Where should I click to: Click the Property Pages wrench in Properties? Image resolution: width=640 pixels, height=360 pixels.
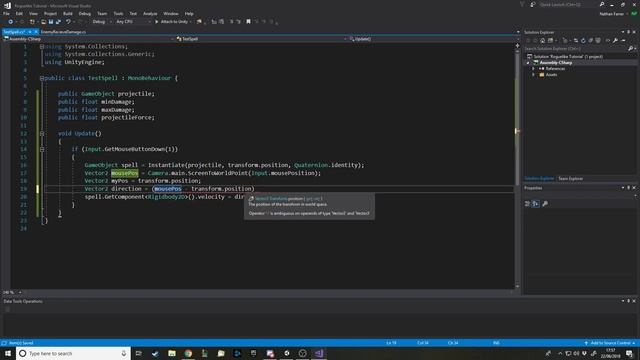click(545, 203)
